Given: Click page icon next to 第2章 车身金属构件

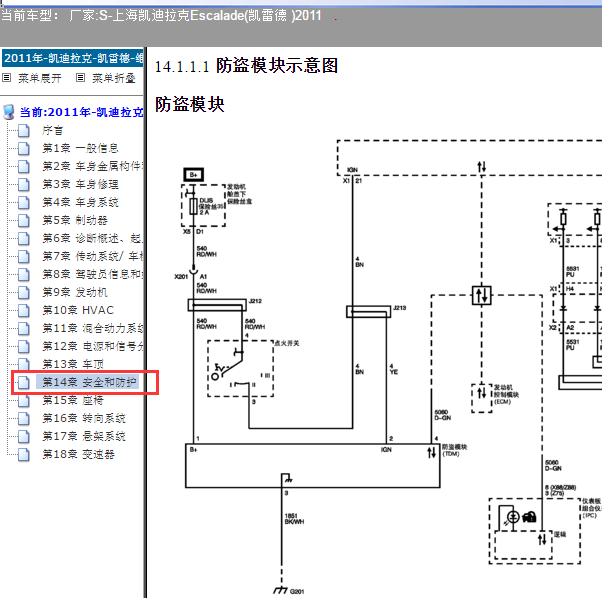Looking at the screenshot, I should [24, 167].
